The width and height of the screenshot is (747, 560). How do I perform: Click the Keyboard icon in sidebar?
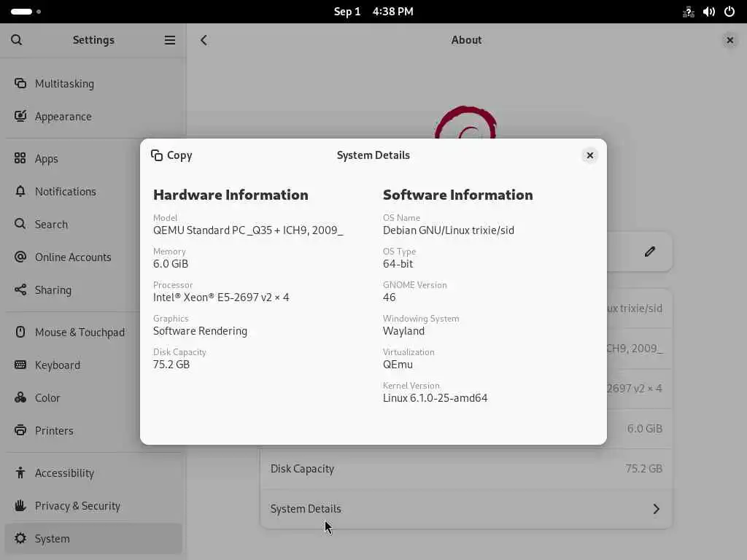pyautogui.click(x=20, y=365)
